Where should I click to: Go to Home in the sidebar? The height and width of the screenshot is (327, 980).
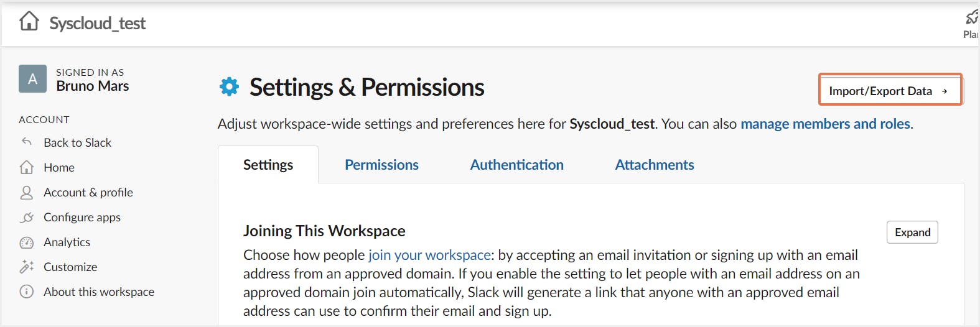click(x=59, y=167)
